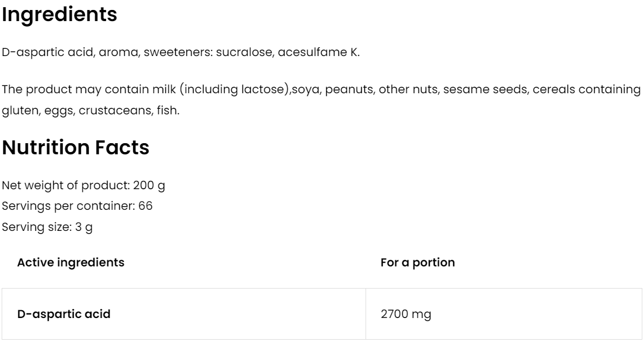Click the Nutrition Facts heading
The width and height of the screenshot is (644, 343).
coord(75,148)
